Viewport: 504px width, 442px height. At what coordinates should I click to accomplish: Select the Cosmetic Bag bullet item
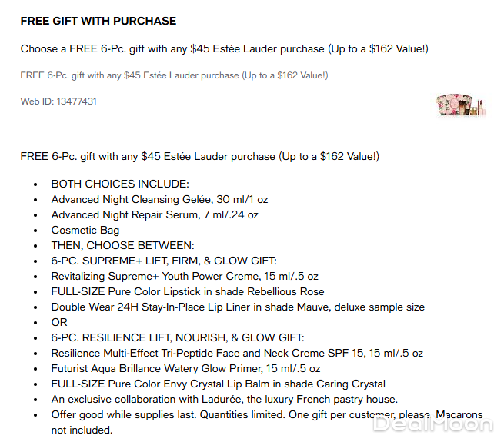tap(85, 230)
